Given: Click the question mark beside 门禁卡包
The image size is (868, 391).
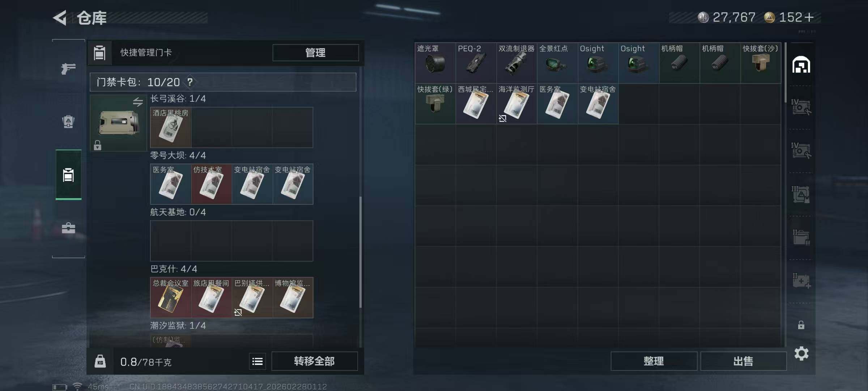Looking at the screenshot, I should pyautogui.click(x=190, y=82).
